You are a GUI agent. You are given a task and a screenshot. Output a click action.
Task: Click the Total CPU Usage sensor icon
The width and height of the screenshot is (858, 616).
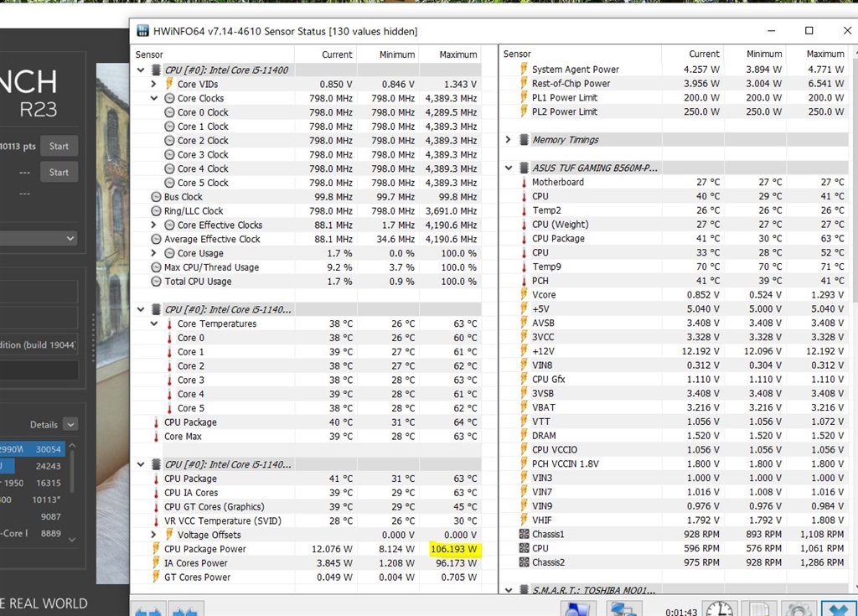[x=156, y=282]
